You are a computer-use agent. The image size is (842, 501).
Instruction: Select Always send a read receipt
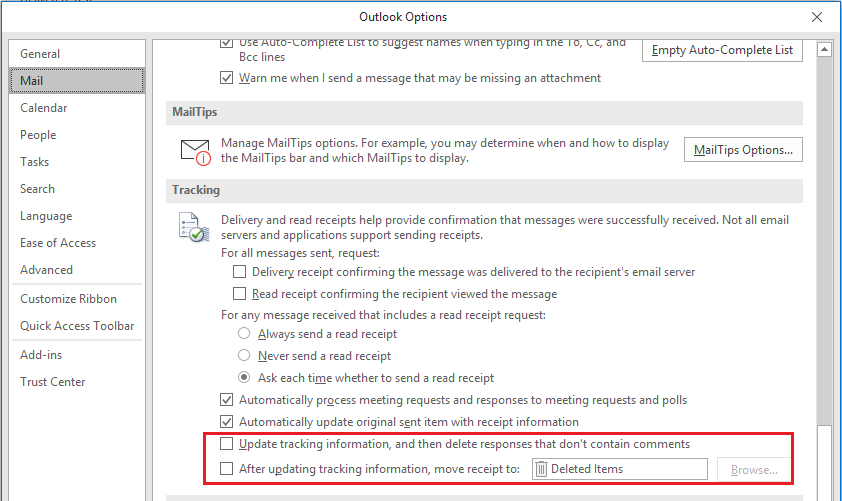coord(244,333)
